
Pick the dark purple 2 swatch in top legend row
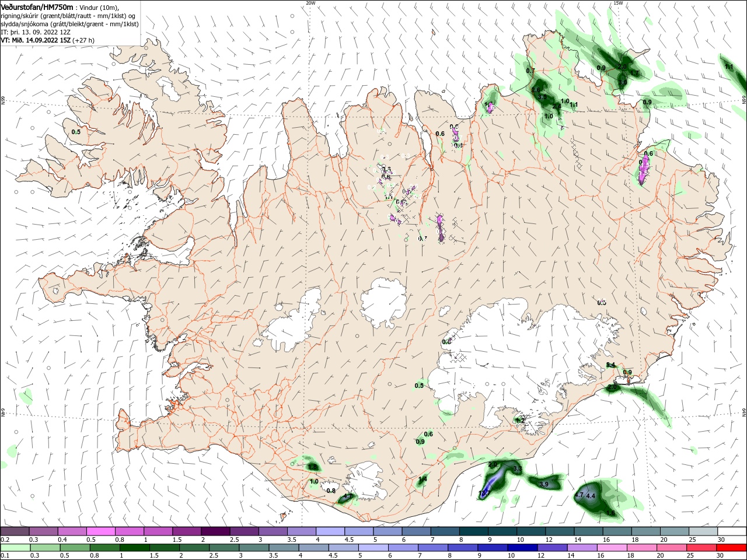point(215,531)
